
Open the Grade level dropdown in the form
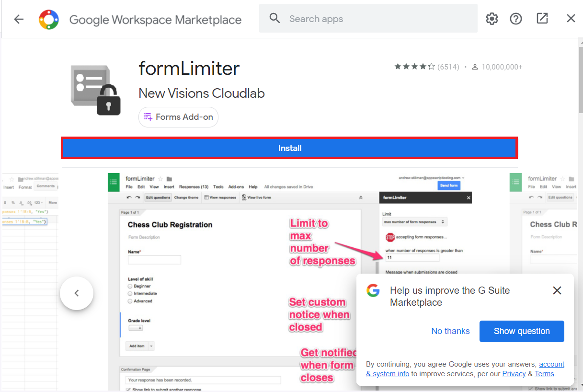136,327
